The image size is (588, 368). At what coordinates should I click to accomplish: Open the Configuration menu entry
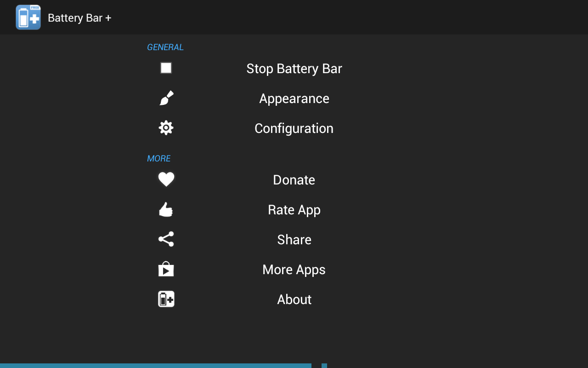coord(294,128)
